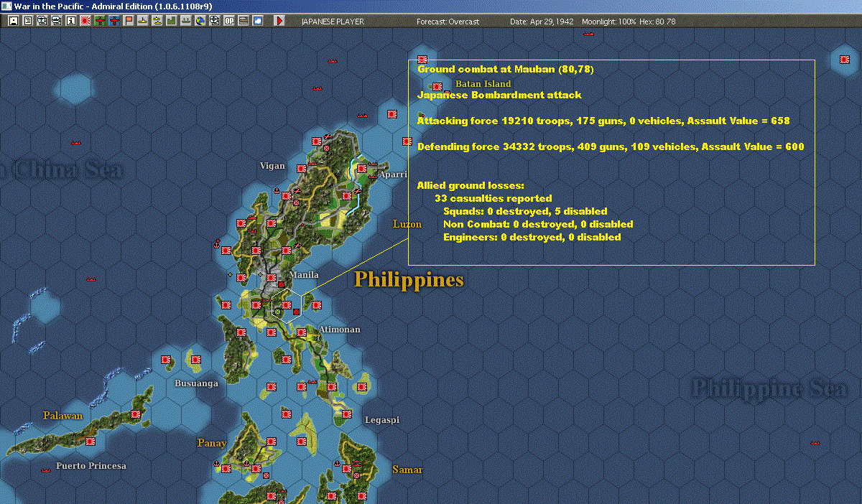Select Japanese flag marker above Puerto Princesa
The image size is (862, 504).
click(x=91, y=441)
